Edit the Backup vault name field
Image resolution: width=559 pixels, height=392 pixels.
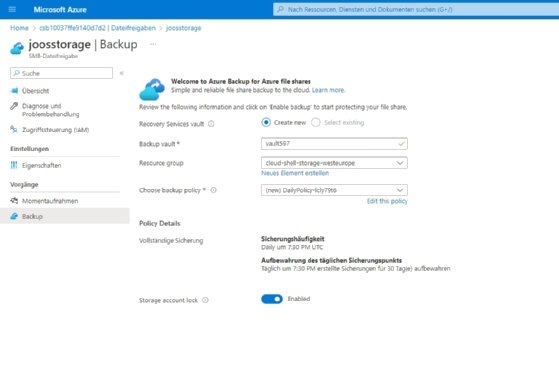tap(334, 144)
